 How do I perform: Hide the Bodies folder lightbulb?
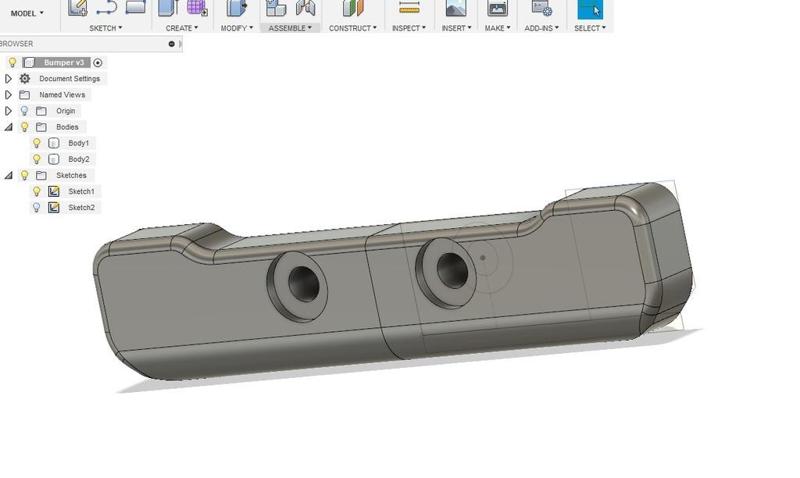(x=24, y=127)
